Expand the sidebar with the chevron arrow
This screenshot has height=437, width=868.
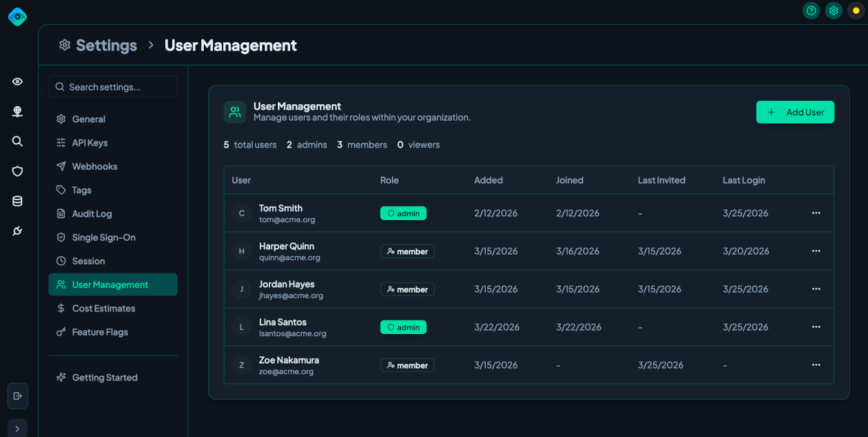tap(17, 429)
